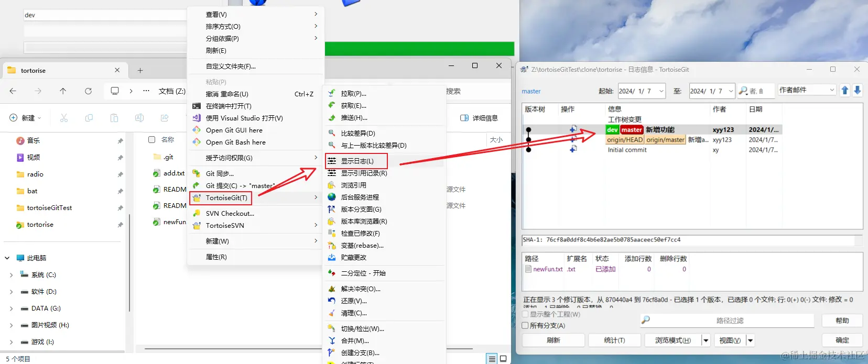Viewport: 868px width, 364px height.
Task: Toggle the 详细信息 details pane button
Action: (479, 118)
